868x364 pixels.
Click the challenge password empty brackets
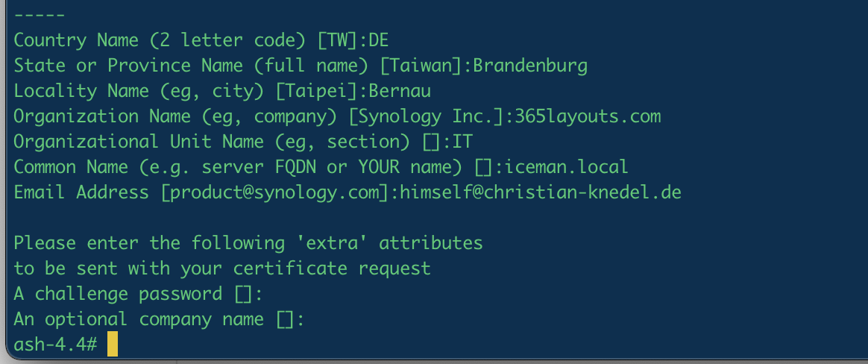tap(243, 294)
